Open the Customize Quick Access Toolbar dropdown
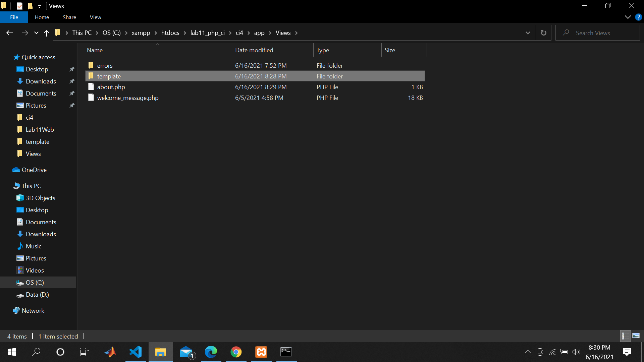 click(x=40, y=6)
